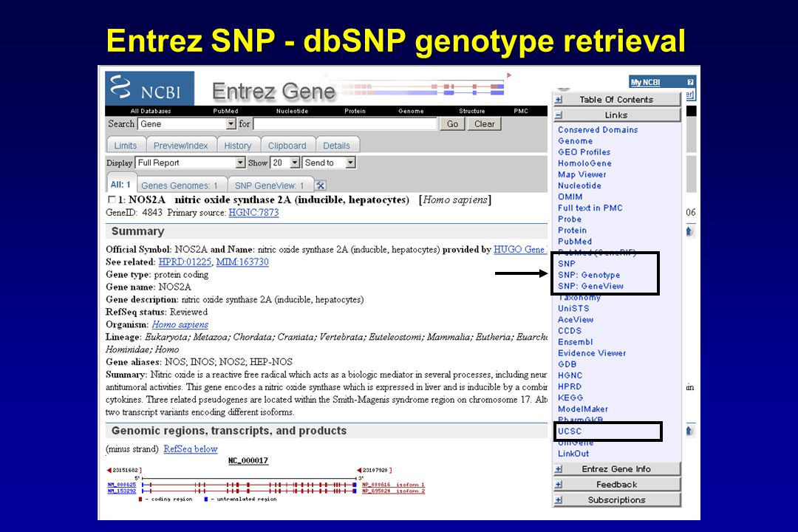Screen dimensions: 798x532
Task: Open the RefSeq below link
Action: point(191,449)
